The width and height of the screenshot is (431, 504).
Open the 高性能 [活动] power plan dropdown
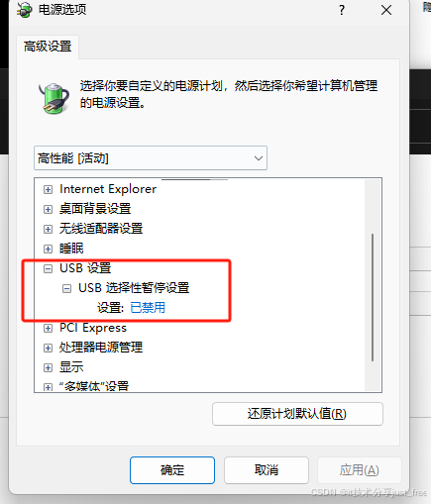click(151, 158)
